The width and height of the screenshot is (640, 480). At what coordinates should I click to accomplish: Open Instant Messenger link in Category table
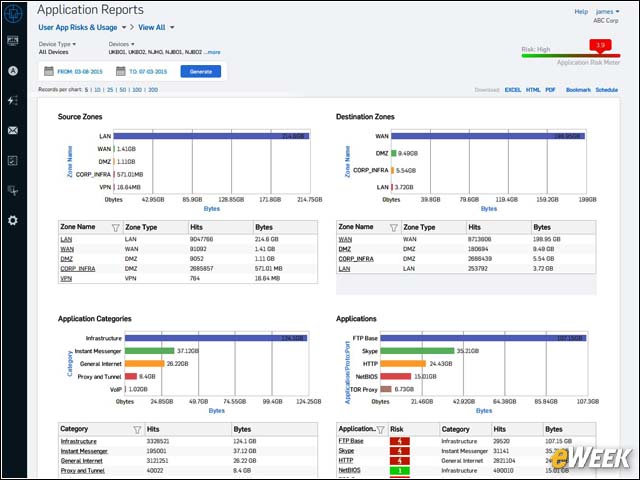coord(84,451)
